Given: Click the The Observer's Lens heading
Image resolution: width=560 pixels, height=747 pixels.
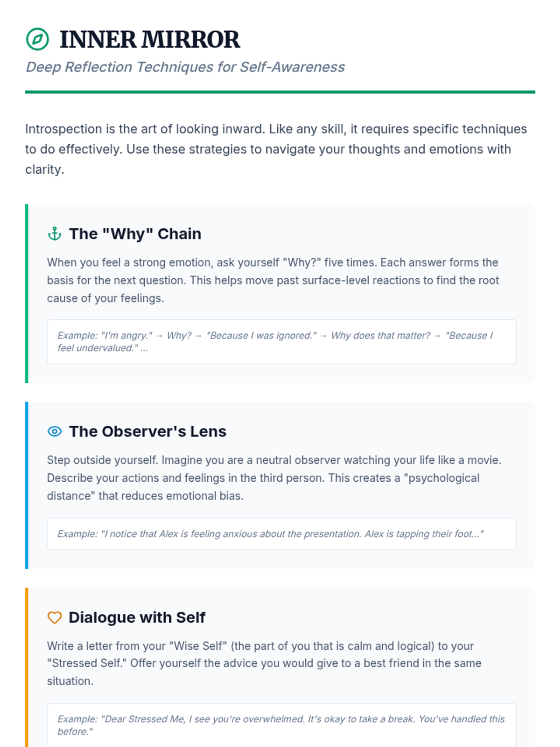Looking at the screenshot, I should [147, 431].
